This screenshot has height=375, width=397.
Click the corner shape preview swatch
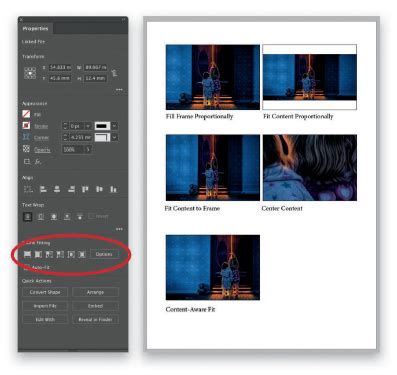pyautogui.click(x=102, y=137)
